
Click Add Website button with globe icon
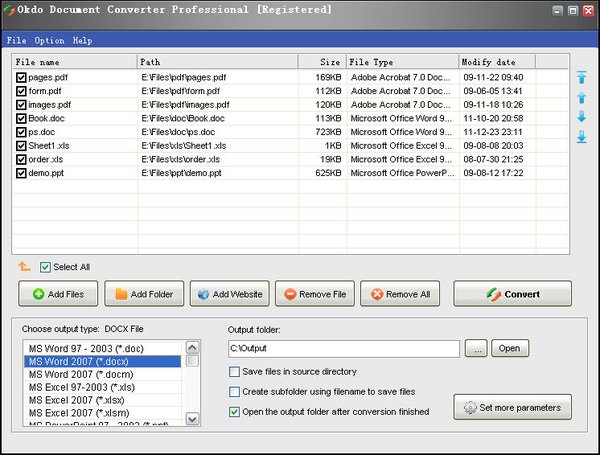click(x=229, y=294)
